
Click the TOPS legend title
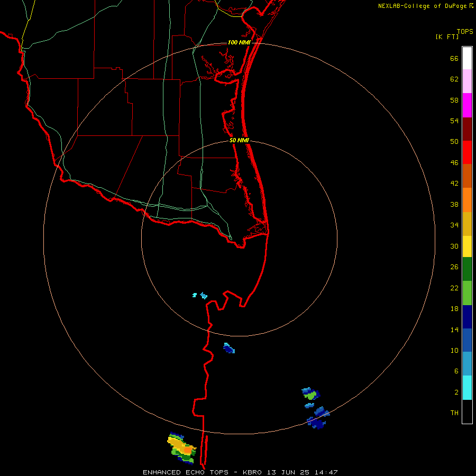pyautogui.click(x=465, y=31)
